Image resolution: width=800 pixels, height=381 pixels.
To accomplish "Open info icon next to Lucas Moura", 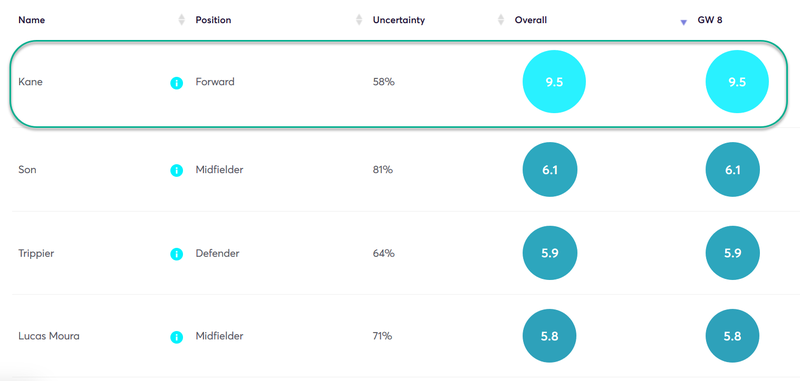I will click(x=177, y=337).
